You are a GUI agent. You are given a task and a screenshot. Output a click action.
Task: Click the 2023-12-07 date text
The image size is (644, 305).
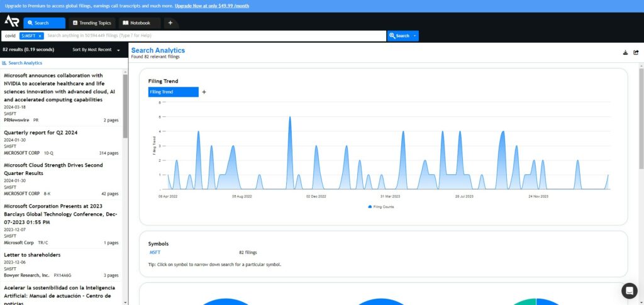15,230
